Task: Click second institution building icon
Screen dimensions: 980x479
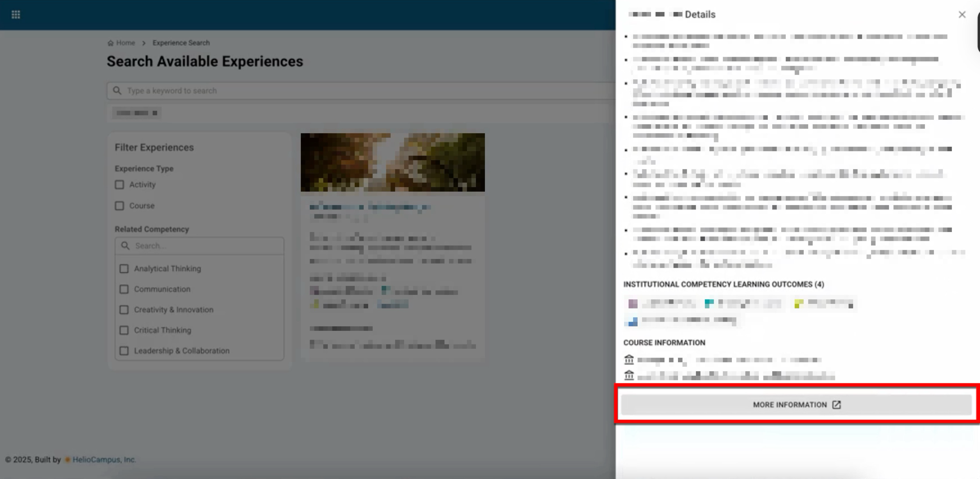Action: (x=629, y=376)
